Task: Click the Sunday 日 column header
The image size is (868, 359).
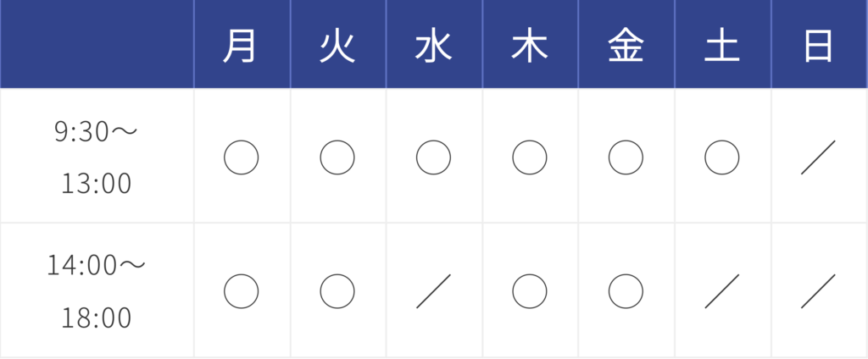Action: pyautogui.click(x=818, y=47)
